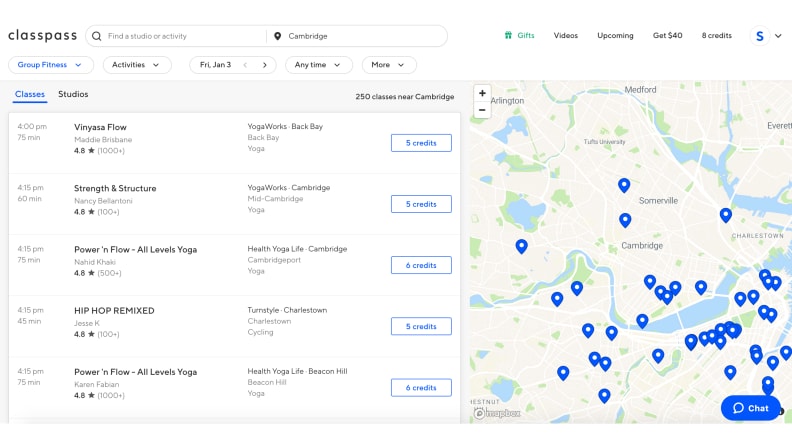
Task: Click the Gifts present icon
Action: tap(508, 35)
